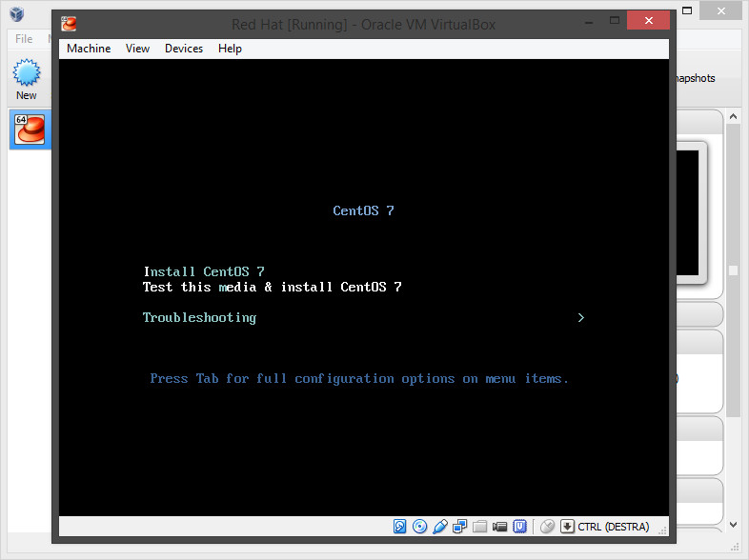Screen dimensions: 749x560
Task: Open the Help menu
Action: [x=230, y=49]
